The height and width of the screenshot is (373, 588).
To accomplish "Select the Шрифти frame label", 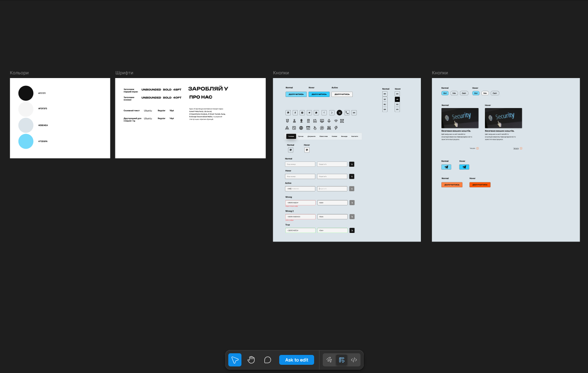I will [124, 73].
